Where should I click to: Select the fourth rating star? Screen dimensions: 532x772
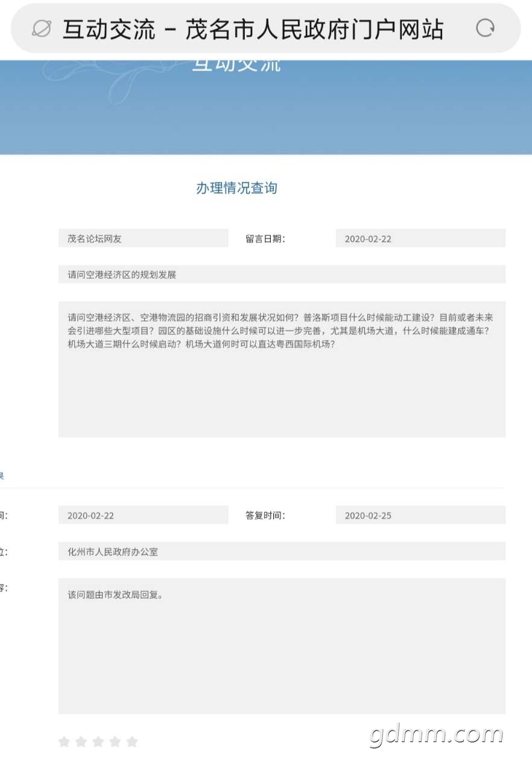(x=115, y=742)
